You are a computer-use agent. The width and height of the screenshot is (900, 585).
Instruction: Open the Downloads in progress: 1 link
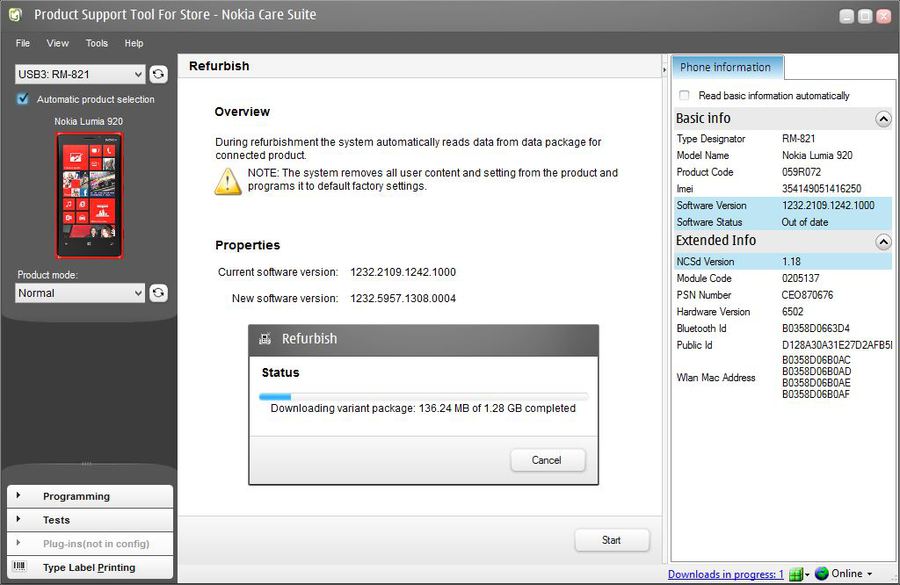click(x=726, y=574)
